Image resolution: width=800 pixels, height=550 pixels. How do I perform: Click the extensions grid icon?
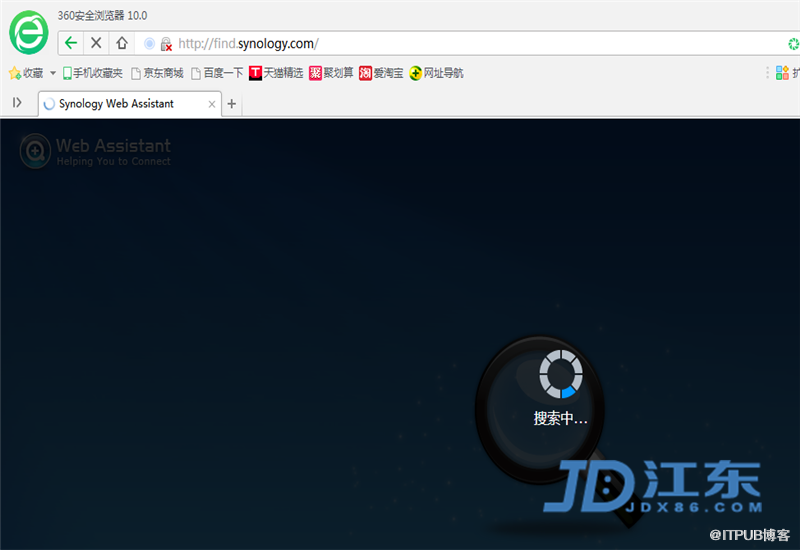pyautogui.click(x=782, y=73)
